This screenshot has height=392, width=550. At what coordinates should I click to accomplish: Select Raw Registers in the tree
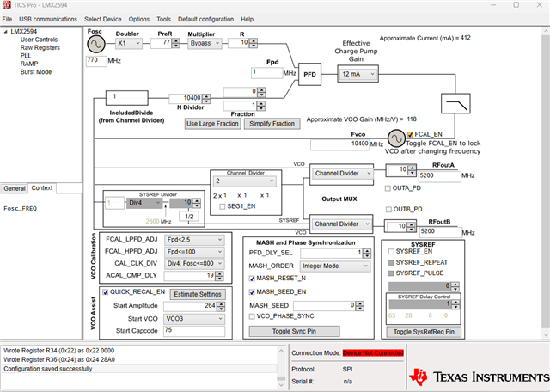(x=40, y=48)
